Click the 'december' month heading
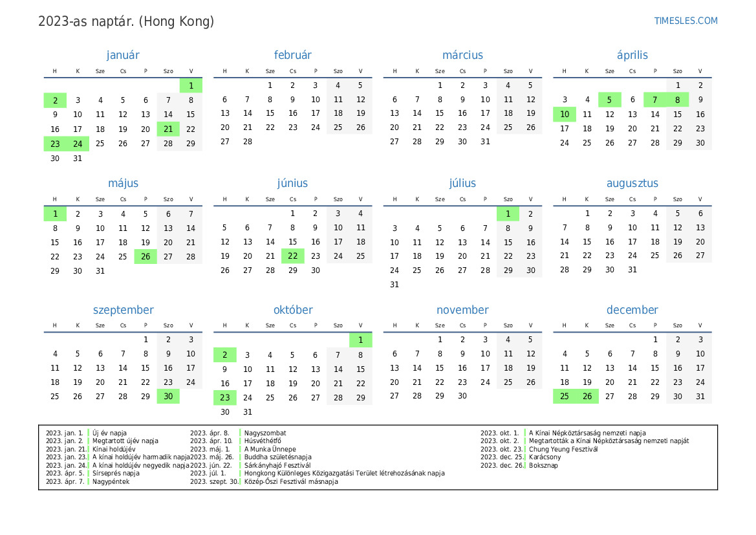 [x=632, y=310]
